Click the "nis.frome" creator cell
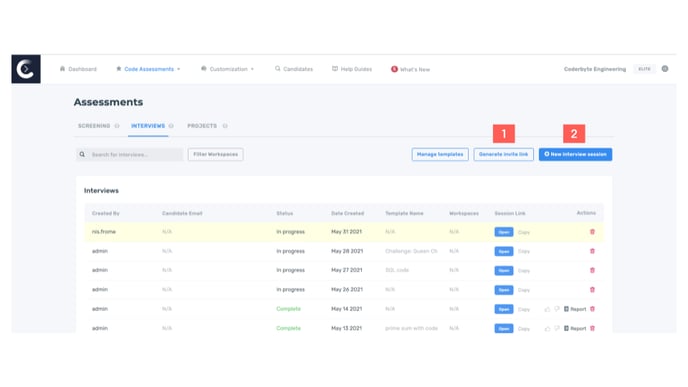The height and width of the screenshot is (387, 688). pyautogui.click(x=104, y=232)
